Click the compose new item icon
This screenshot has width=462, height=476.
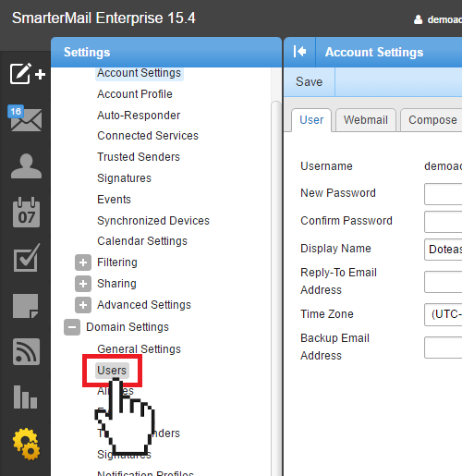[x=28, y=73]
